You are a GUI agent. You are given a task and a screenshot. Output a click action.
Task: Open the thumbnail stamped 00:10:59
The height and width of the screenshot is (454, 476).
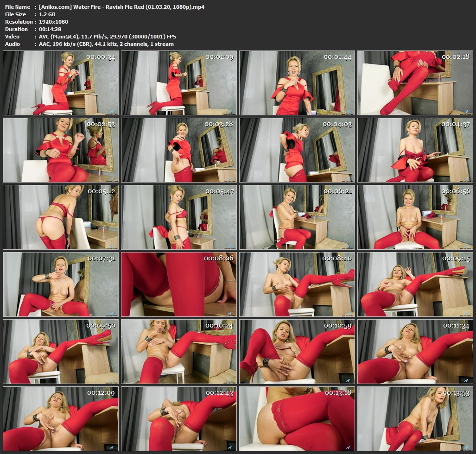pos(297,352)
